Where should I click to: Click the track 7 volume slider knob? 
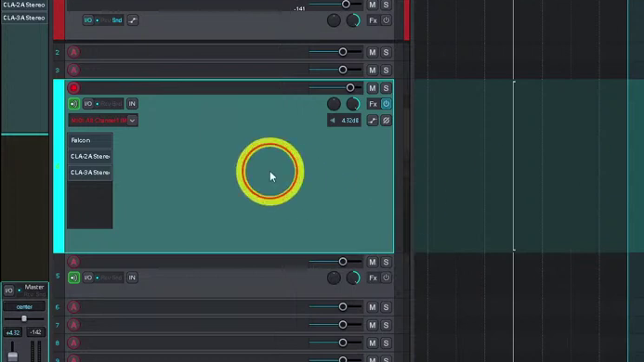pyautogui.click(x=343, y=325)
